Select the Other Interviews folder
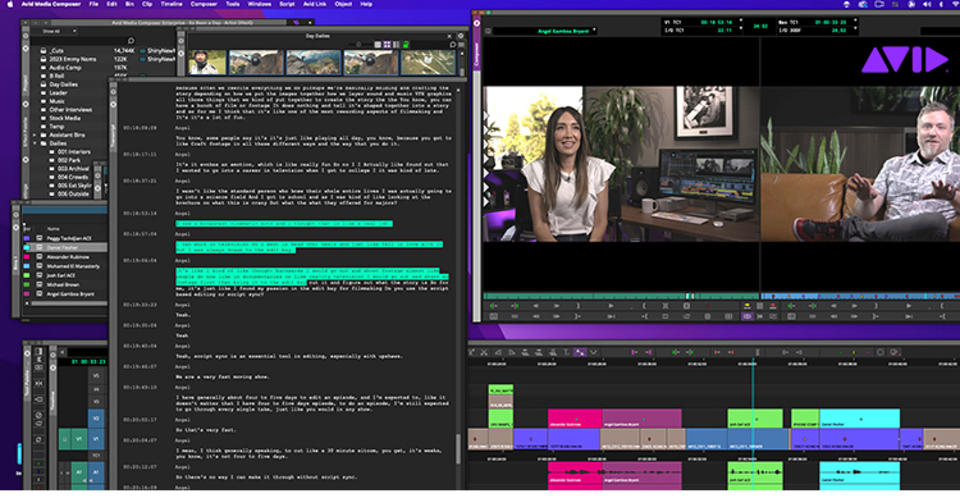Screen dimensions: 960x498 pyautogui.click(x=70, y=110)
